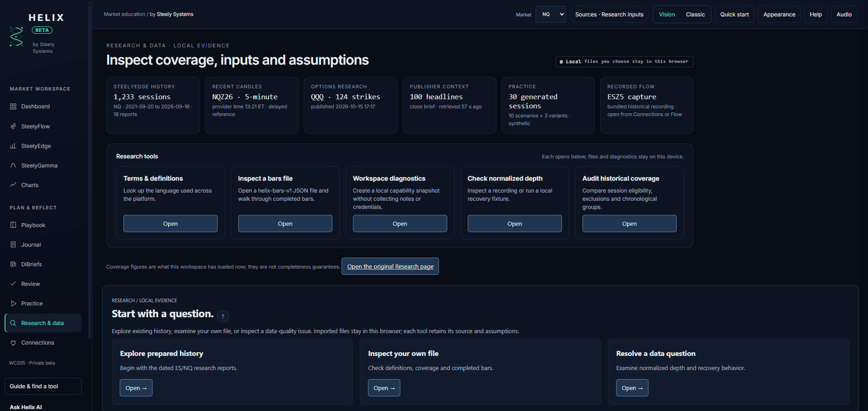868x411 pixels.
Task: Click the Dashboard grid icon in sidebar
Action: click(13, 107)
